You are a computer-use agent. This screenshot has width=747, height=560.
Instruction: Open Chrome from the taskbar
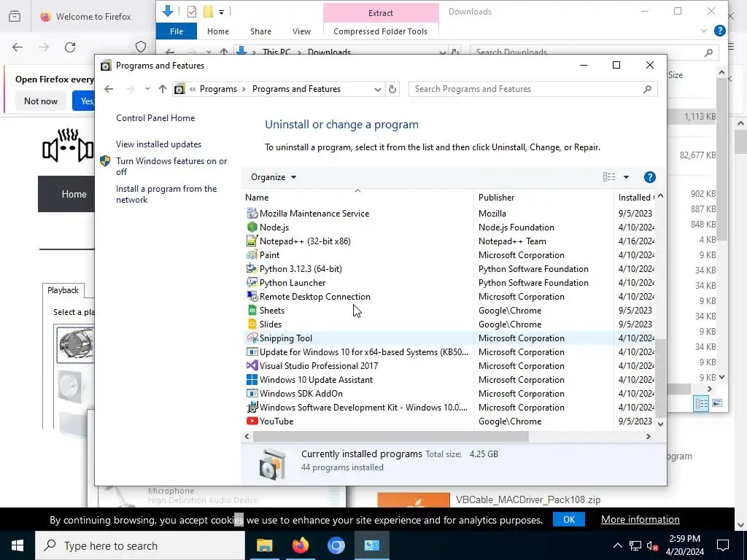point(336,545)
